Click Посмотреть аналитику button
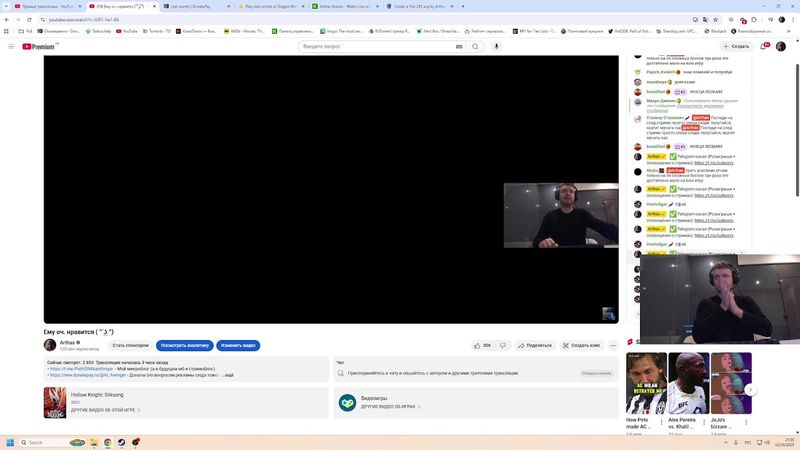The width and height of the screenshot is (800, 450). [183, 345]
